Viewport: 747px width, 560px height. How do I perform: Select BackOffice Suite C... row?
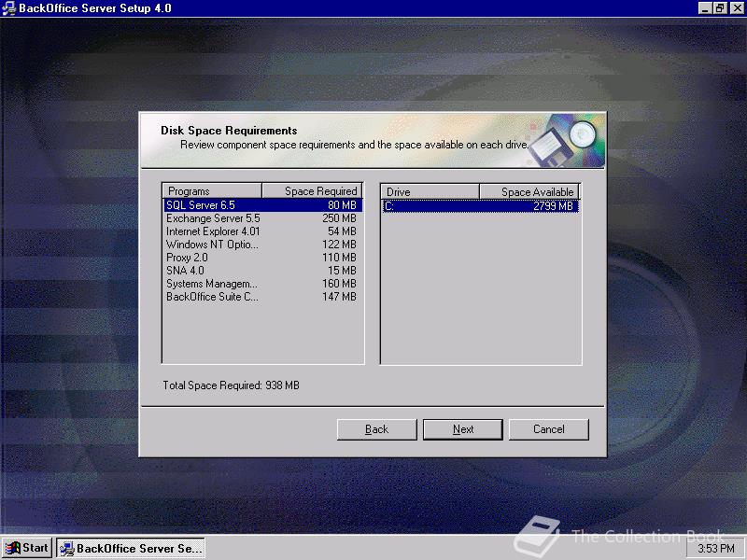click(263, 297)
